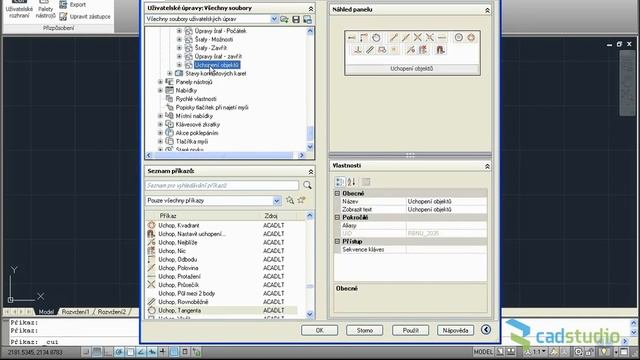Click the apparent intersection snap icon in preview
The image size is (640, 360).
(430, 38)
